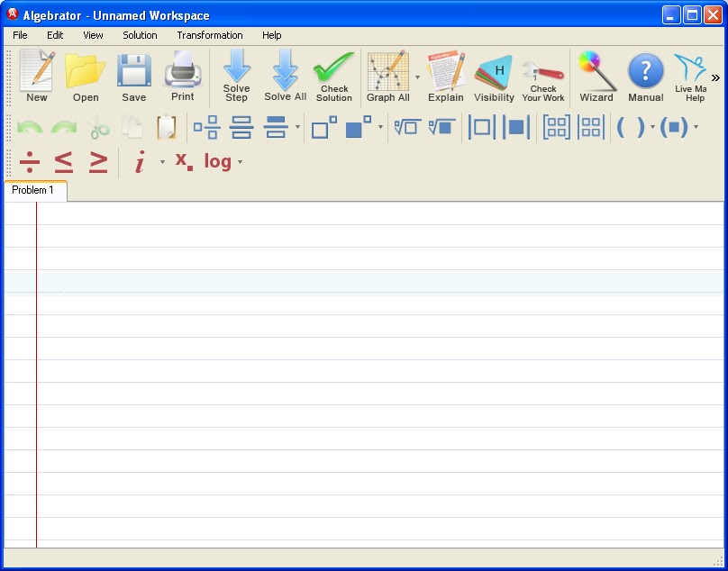Insert log function
728x571 pixels.
(x=218, y=162)
